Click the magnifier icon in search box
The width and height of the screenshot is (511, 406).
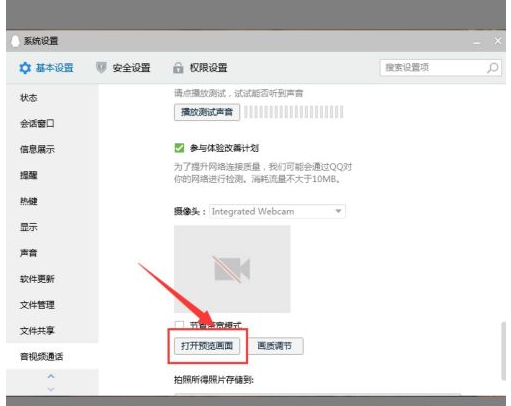pos(493,68)
